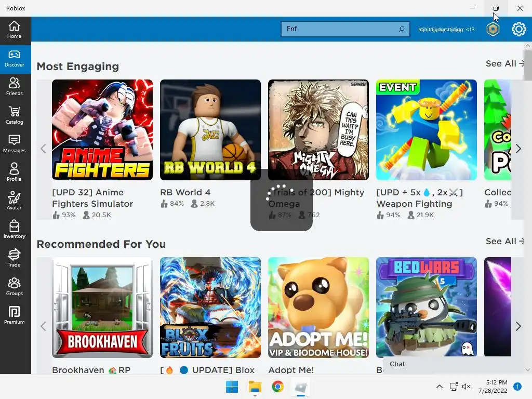532x399 pixels.
Task: Open the Catalog shopping cart icon
Action: (14, 116)
